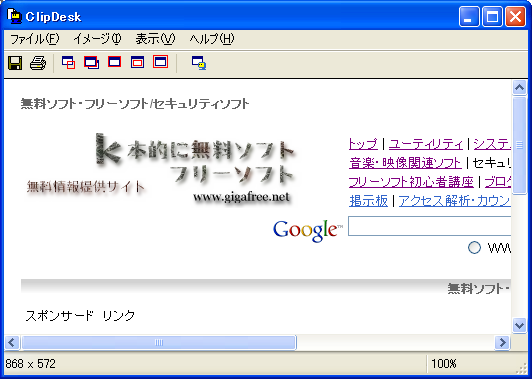This screenshot has height=379, width=532.
Task: Select the single window capture icon
Action: (x=115, y=62)
